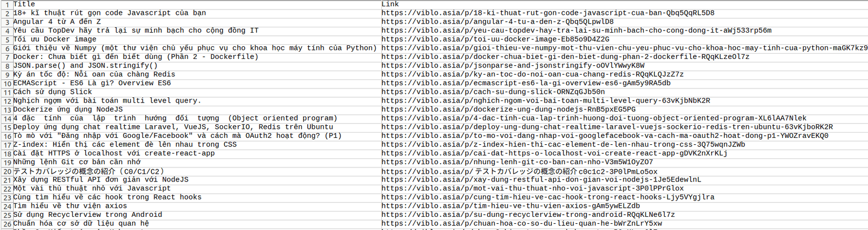Click the "Link" header cell
Viewport: 868px width, 230px height.
[390, 4]
